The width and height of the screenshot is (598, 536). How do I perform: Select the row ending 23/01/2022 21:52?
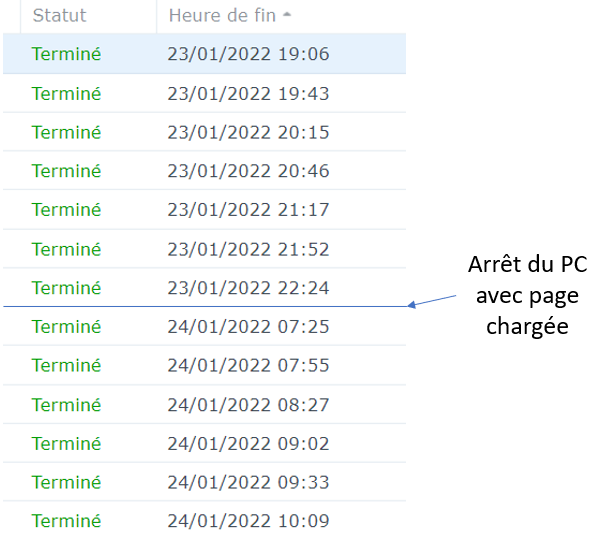(204, 249)
